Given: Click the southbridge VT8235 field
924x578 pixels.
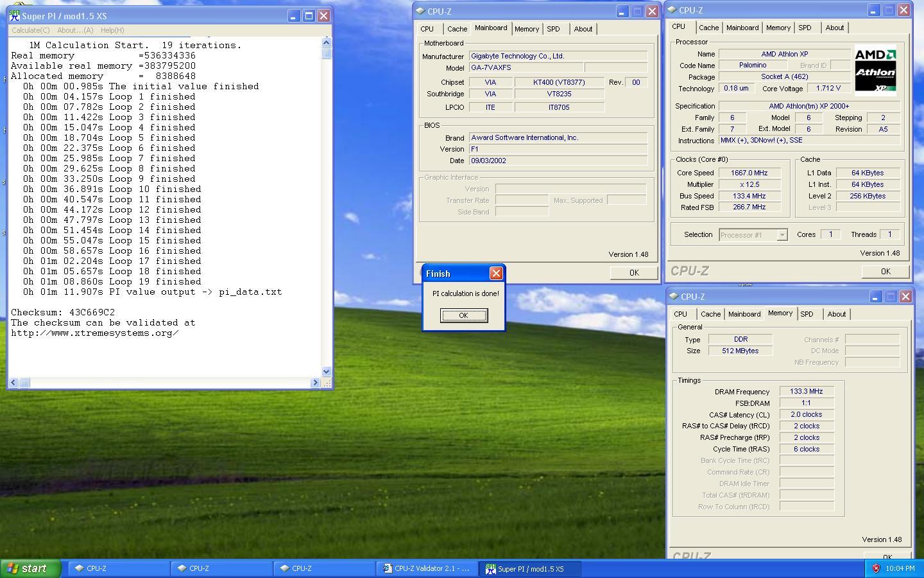Looking at the screenshot, I should coord(559,94).
